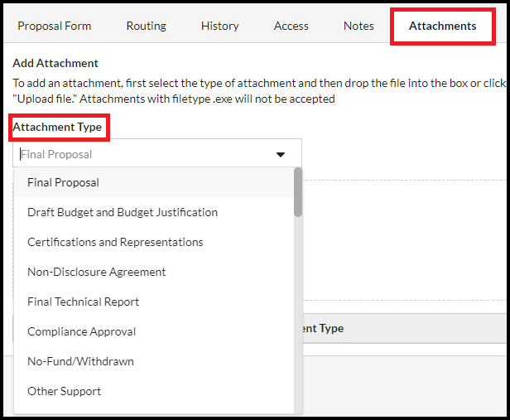Choose Draft Budget and Budget Justification
510x420 pixels.
(123, 212)
